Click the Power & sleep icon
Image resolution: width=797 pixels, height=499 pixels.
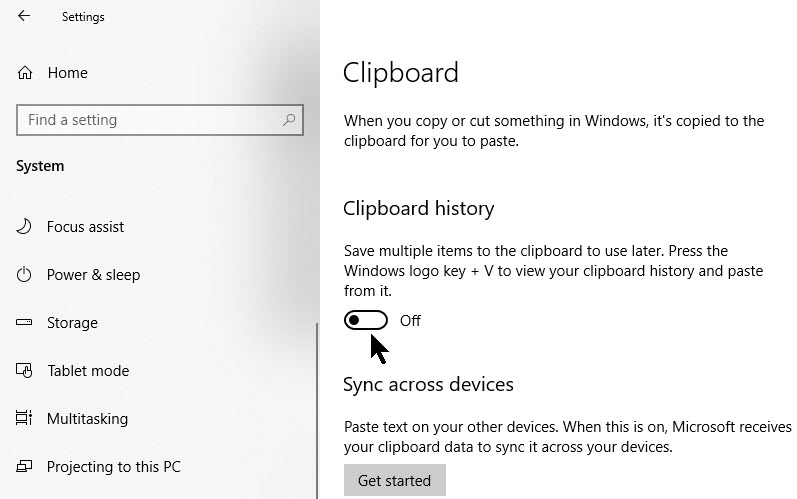pos(25,275)
